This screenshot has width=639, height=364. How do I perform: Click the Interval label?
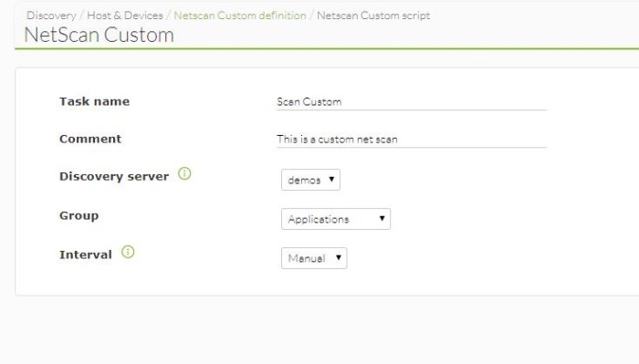86,255
